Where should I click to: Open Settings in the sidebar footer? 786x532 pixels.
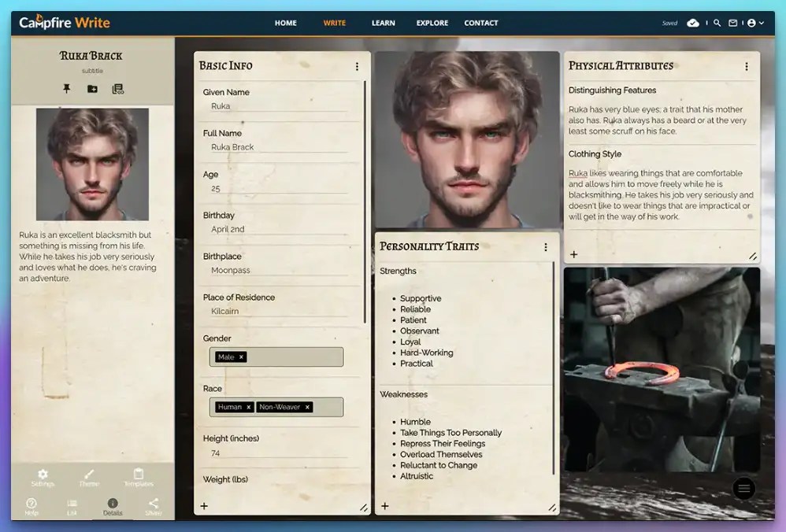coord(43,478)
